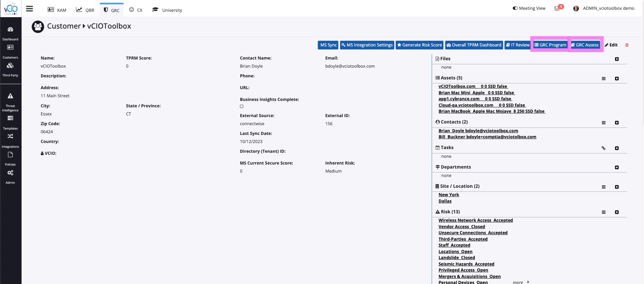Click Generate Risk Score button

point(420,45)
